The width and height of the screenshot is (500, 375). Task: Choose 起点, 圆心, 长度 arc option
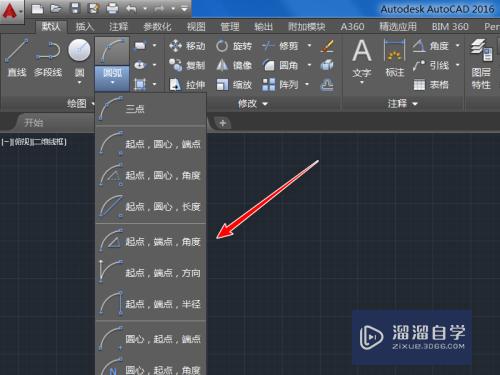coord(151,207)
